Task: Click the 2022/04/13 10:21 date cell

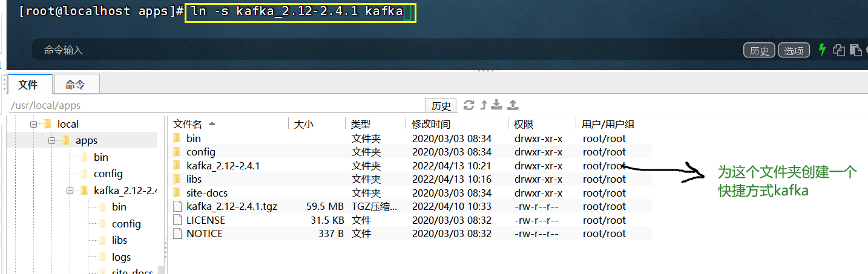Action: click(x=452, y=166)
